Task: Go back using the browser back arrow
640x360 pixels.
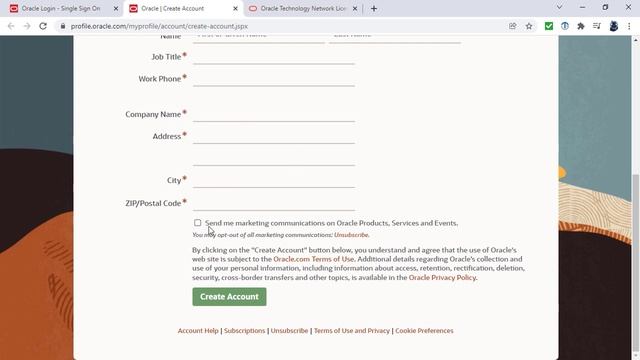Action: click(11, 26)
